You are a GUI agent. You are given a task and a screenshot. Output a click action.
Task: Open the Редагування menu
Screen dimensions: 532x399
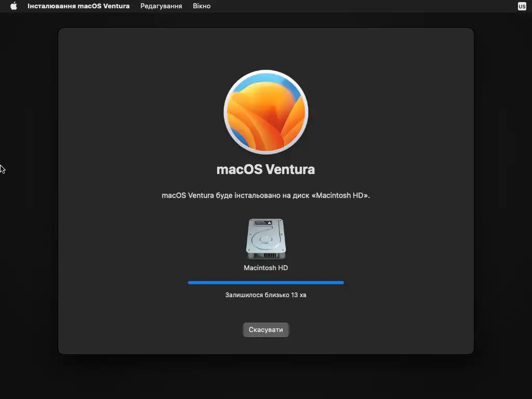point(161,6)
